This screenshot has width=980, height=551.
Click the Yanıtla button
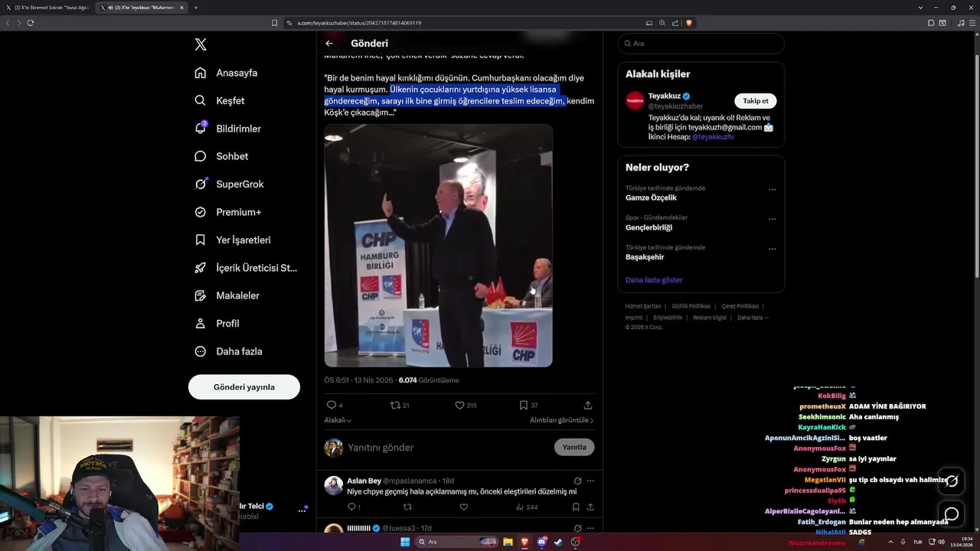[x=574, y=448]
